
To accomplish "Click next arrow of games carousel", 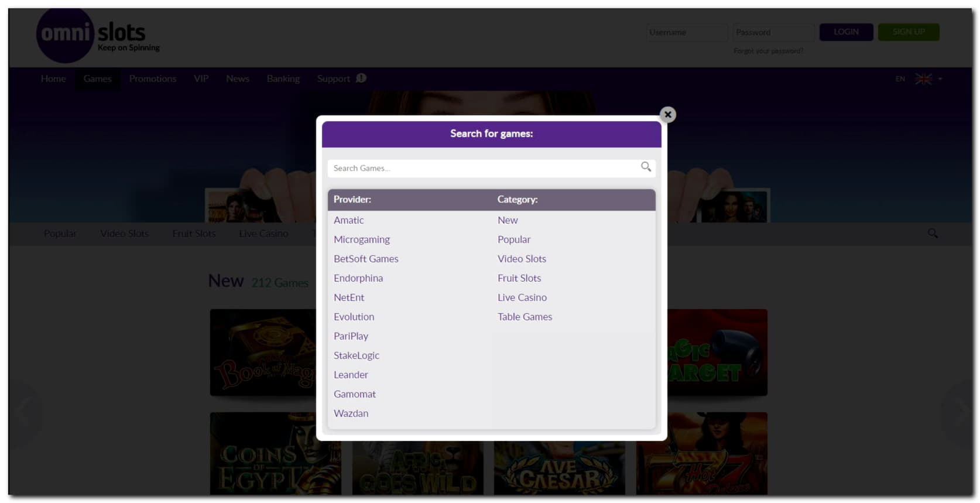I will click(x=957, y=413).
